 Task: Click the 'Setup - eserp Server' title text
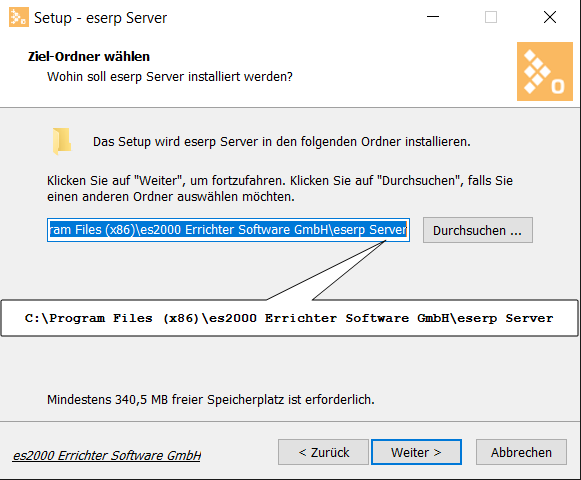[x=100, y=18]
